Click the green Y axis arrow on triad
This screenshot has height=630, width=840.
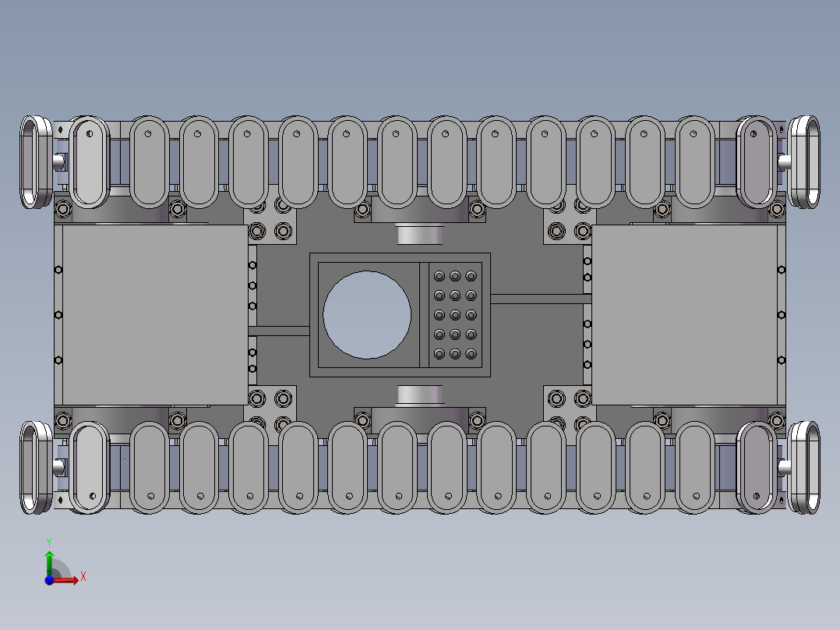(x=49, y=563)
